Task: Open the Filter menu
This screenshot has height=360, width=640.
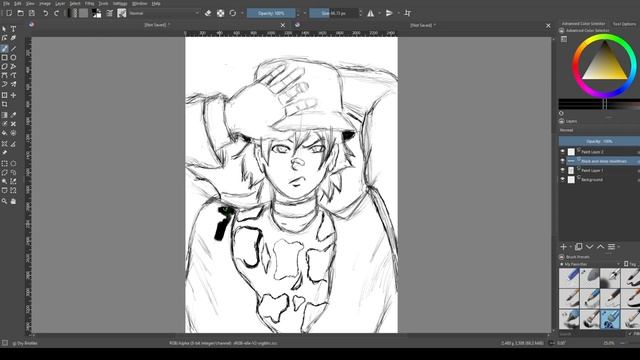Action: point(89,3)
